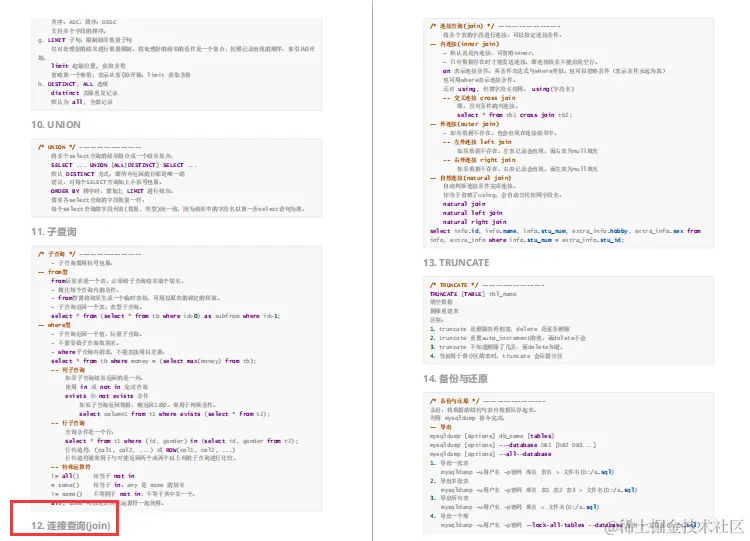Click the "/* 子查询 */" comment line
Viewport: 750px width, 541px height.
click(x=89, y=254)
